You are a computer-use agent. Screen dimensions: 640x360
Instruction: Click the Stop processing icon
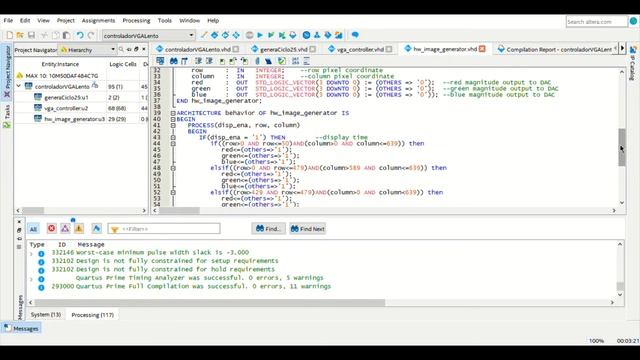point(249,35)
